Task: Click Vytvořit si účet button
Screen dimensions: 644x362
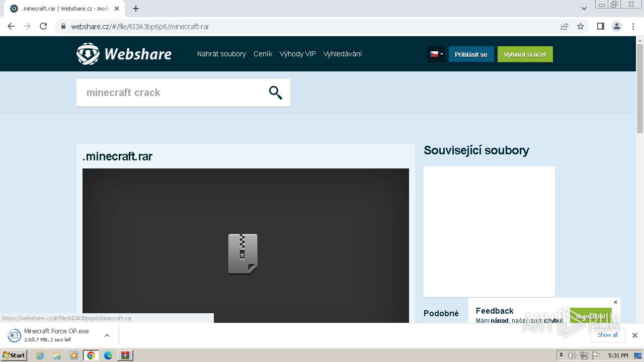Action: pyautogui.click(x=525, y=54)
